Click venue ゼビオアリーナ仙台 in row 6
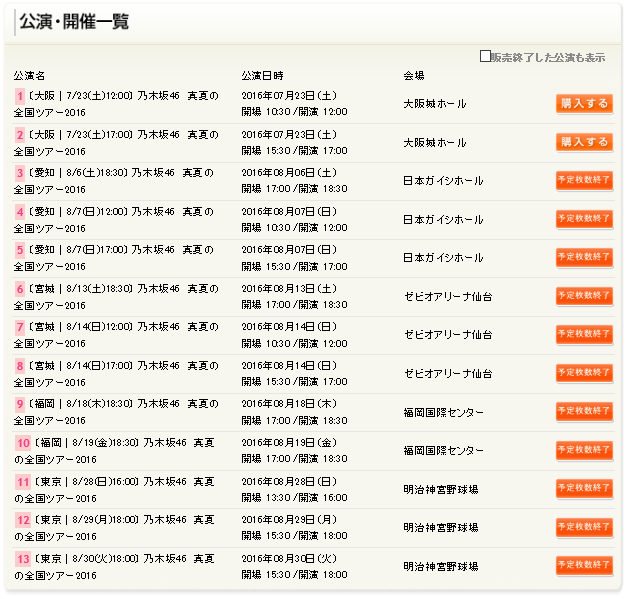The width and height of the screenshot is (627, 599). [448, 297]
